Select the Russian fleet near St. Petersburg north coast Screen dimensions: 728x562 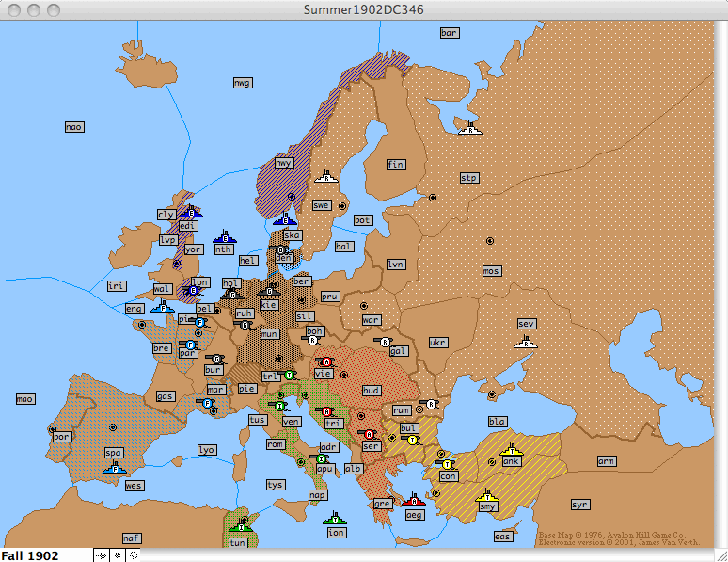470,129
